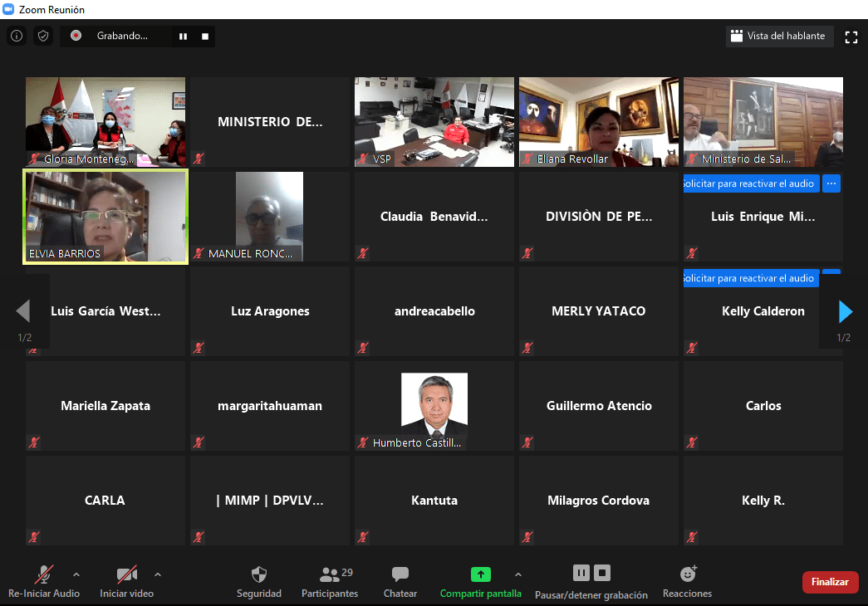Pause recording from the top bar
This screenshot has height=606, width=868.
point(183,37)
